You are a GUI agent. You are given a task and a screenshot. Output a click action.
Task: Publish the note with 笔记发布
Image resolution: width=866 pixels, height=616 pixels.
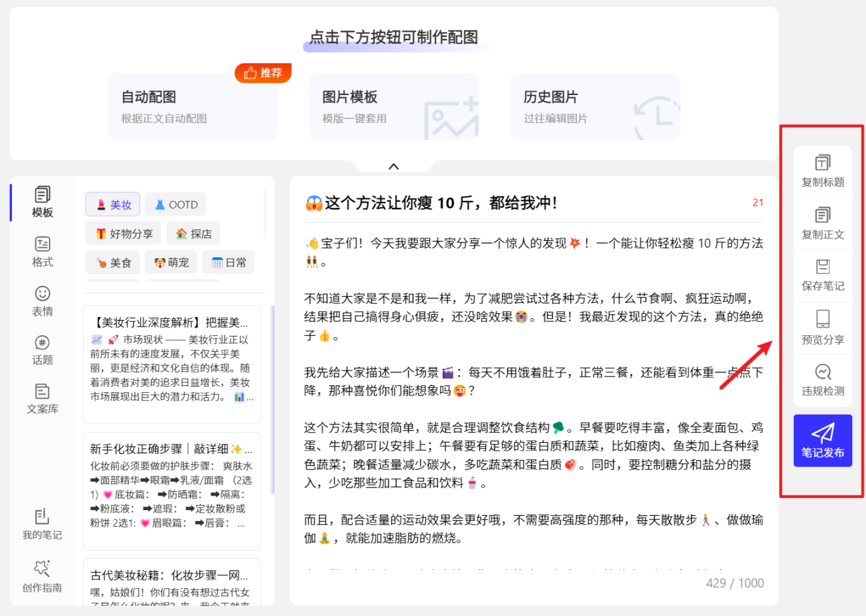pos(822,441)
